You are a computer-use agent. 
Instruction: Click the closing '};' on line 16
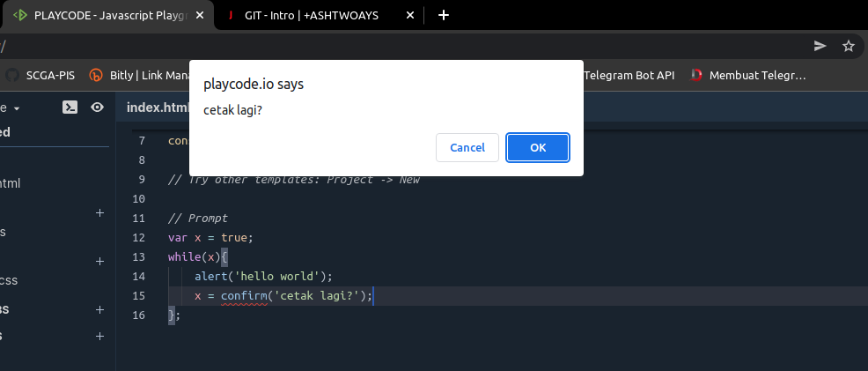(174, 315)
